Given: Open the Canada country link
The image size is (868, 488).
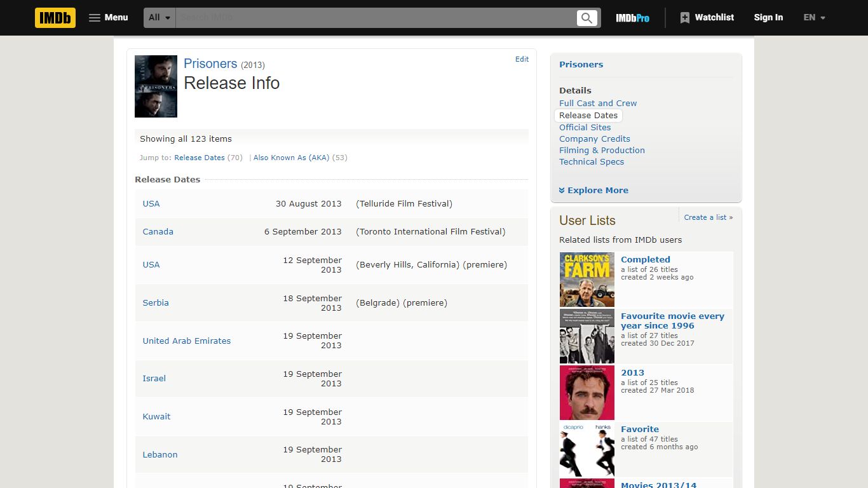Looking at the screenshot, I should (158, 232).
